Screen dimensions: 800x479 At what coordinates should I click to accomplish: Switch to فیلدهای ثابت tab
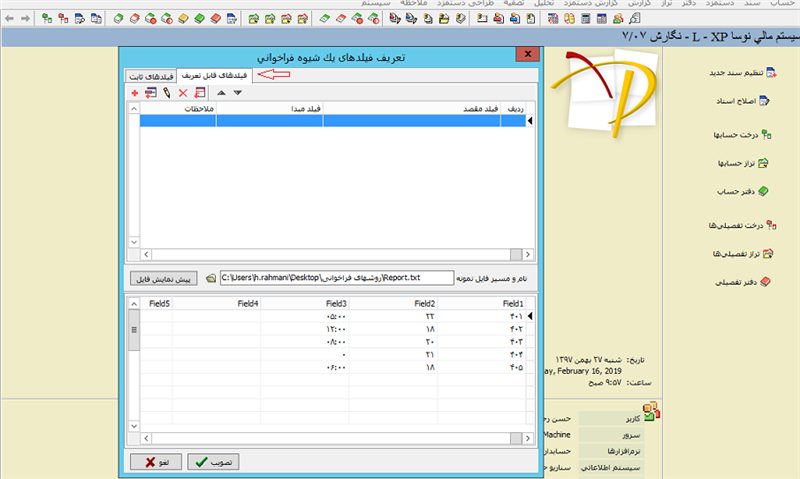point(151,76)
